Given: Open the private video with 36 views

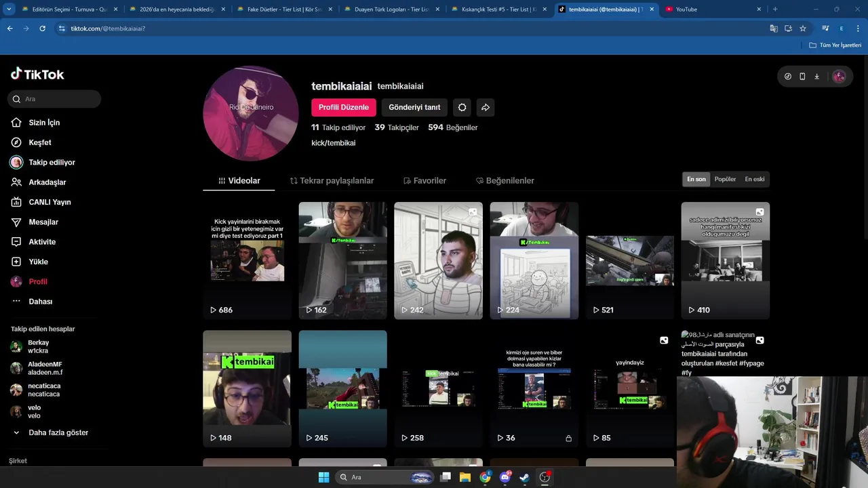Looking at the screenshot, I should pyautogui.click(x=534, y=388).
